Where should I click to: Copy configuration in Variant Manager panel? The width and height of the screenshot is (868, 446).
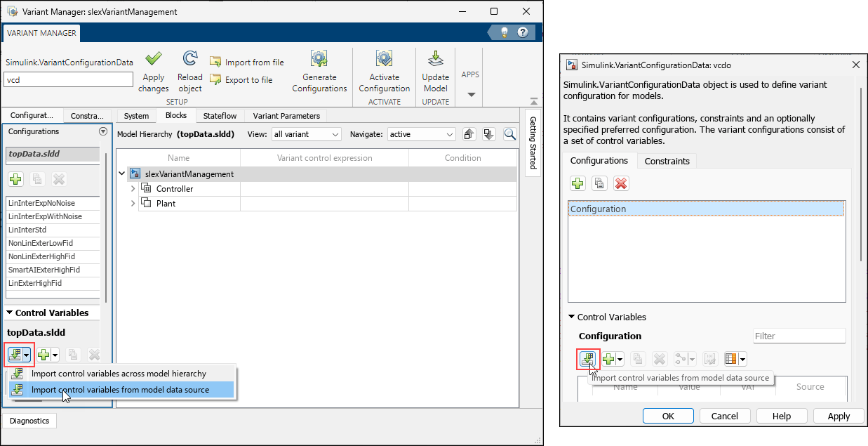pos(38,179)
